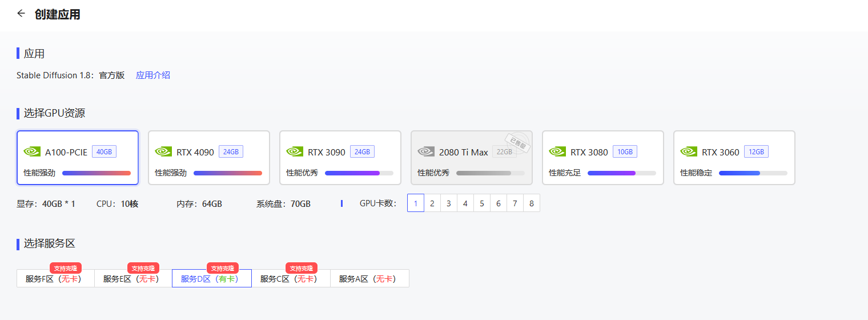This screenshot has width=868, height=320.
Task: Click the 40GB tag on A100-PCIE
Action: click(x=104, y=151)
